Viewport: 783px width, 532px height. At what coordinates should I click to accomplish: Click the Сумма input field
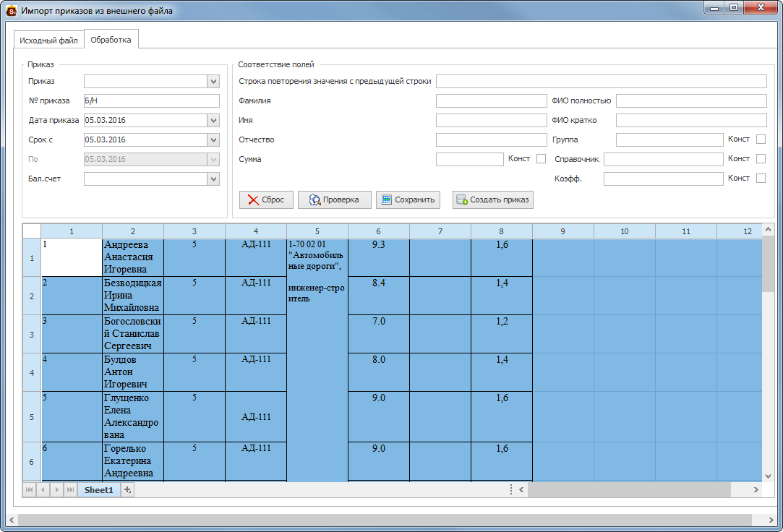[470, 159]
